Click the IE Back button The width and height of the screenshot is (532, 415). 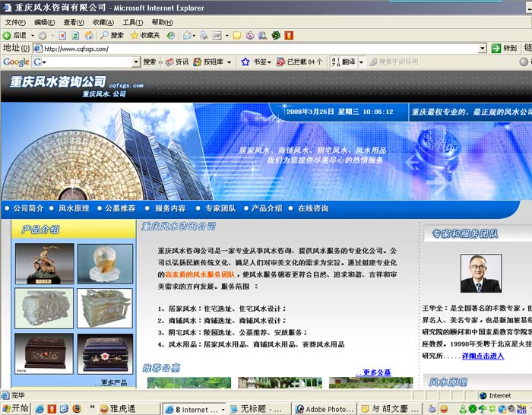point(15,36)
